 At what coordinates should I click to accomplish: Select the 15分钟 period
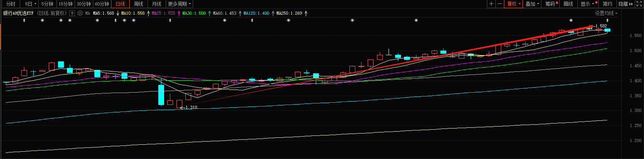click(x=65, y=4)
